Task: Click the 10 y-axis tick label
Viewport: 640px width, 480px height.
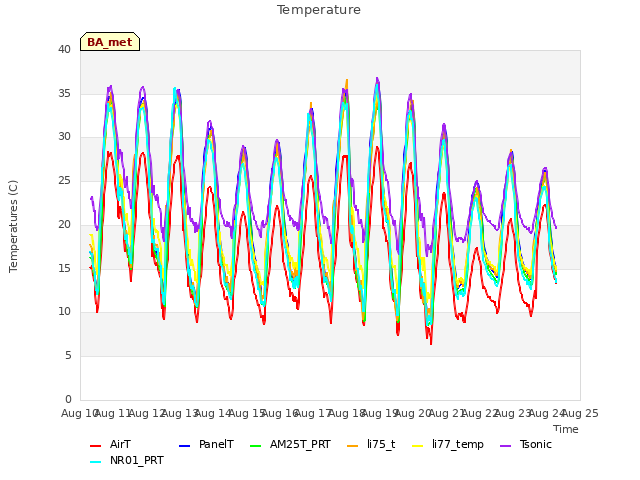Action: [x=64, y=312]
